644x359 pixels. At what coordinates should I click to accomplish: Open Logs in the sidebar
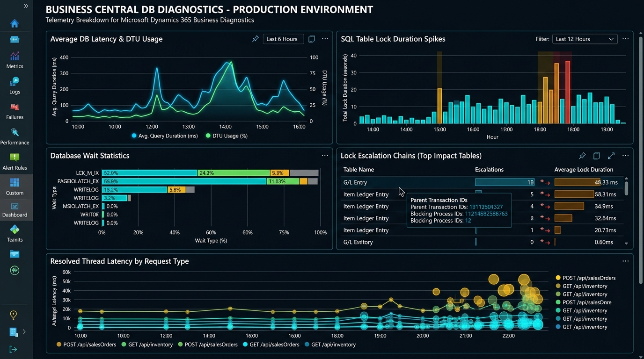click(x=15, y=86)
